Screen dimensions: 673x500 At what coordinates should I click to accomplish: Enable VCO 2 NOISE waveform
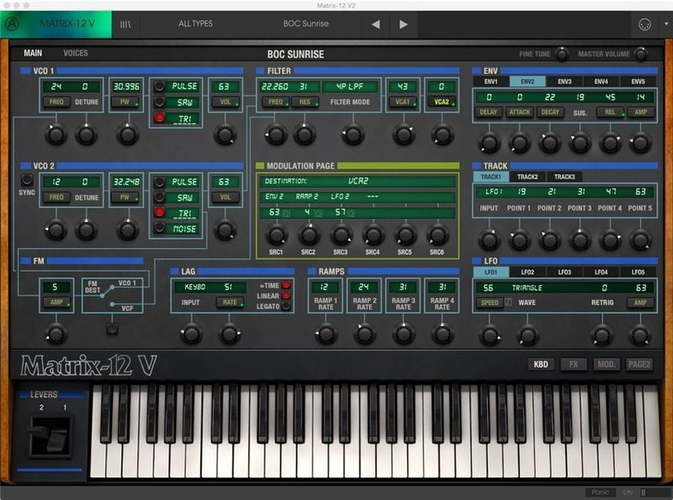coord(159,228)
